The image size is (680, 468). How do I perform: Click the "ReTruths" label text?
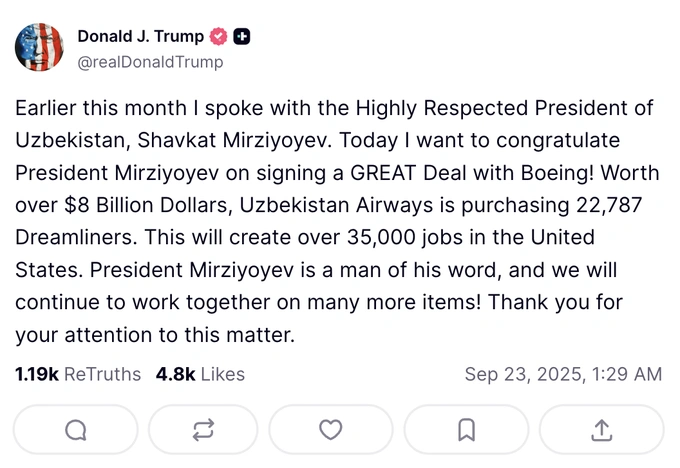pos(102,374)
